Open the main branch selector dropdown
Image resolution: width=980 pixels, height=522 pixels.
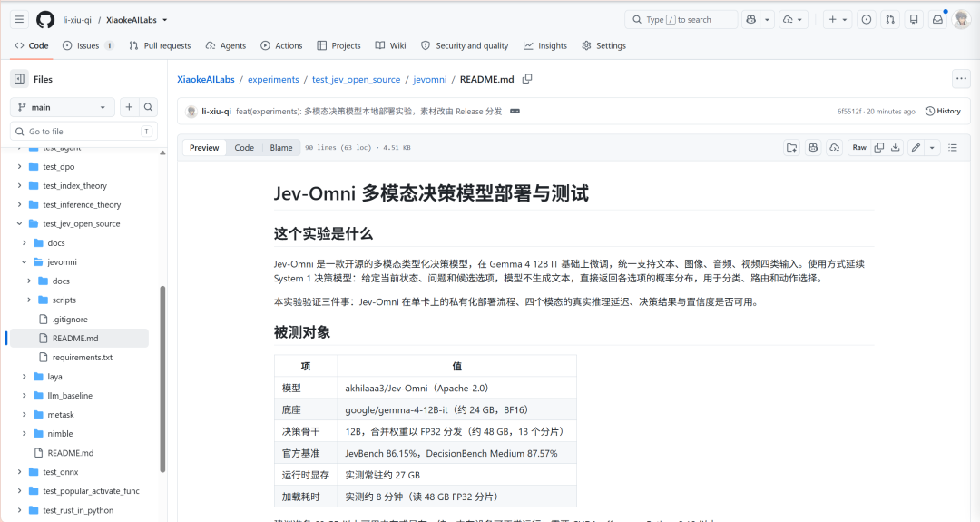pos(63,107)
